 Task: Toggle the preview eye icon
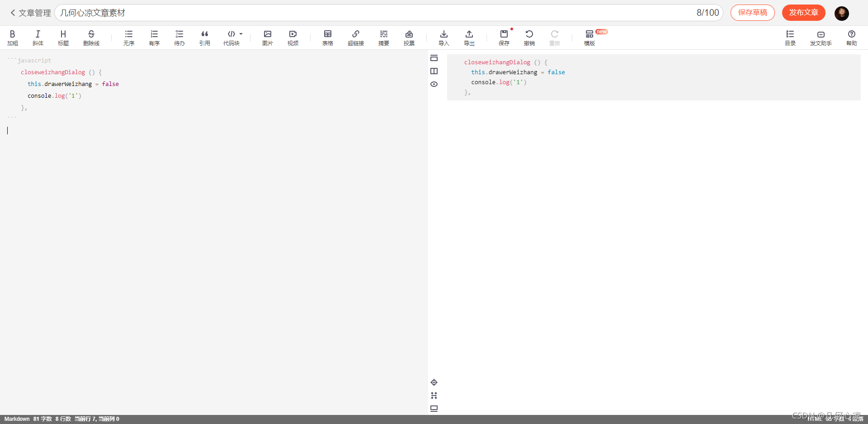click(x=434, y=84)
